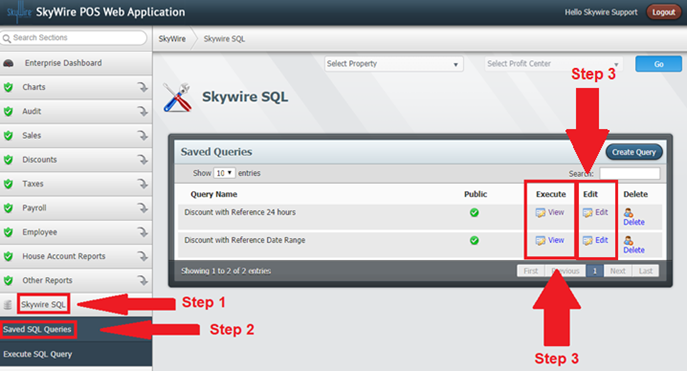Click the green shield icon beside Discounts
The image size is (687, 371).
(x=8, y=159)
